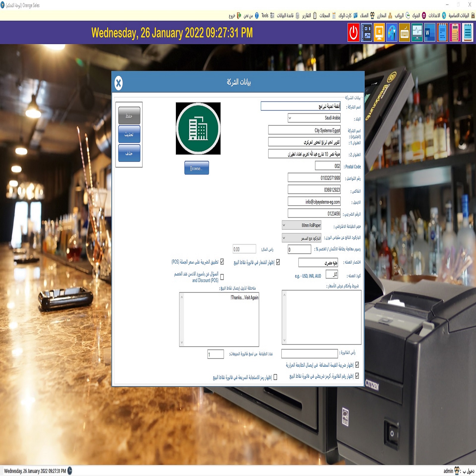Toggle show logo in POS invoice checkbox
Screen dimensions: 476x476
click(x=278, y=262)
